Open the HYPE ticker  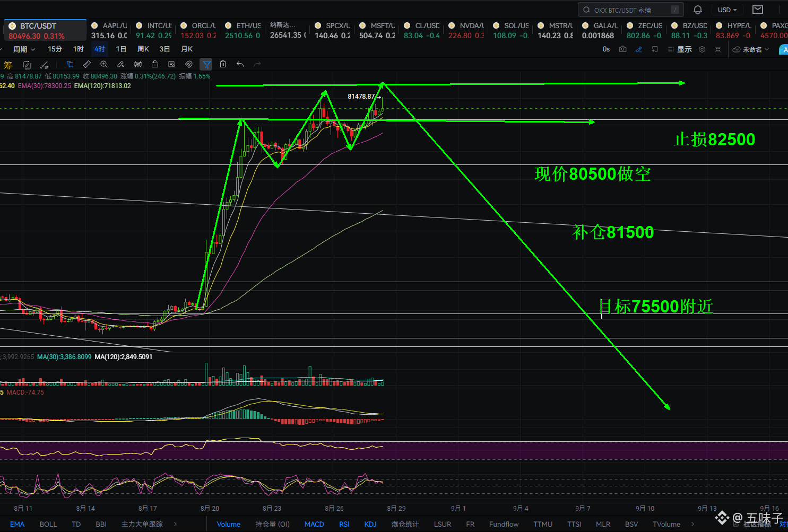pos(734,30)
